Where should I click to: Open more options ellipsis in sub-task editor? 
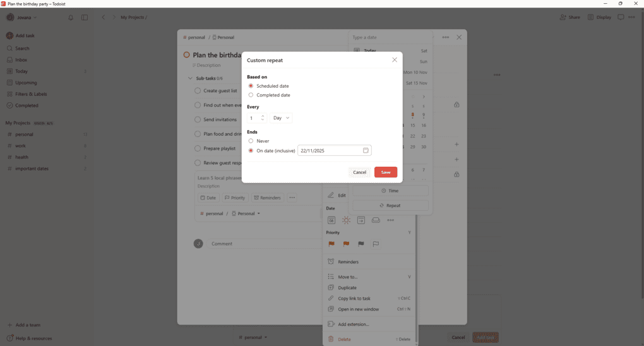[292, 198]
